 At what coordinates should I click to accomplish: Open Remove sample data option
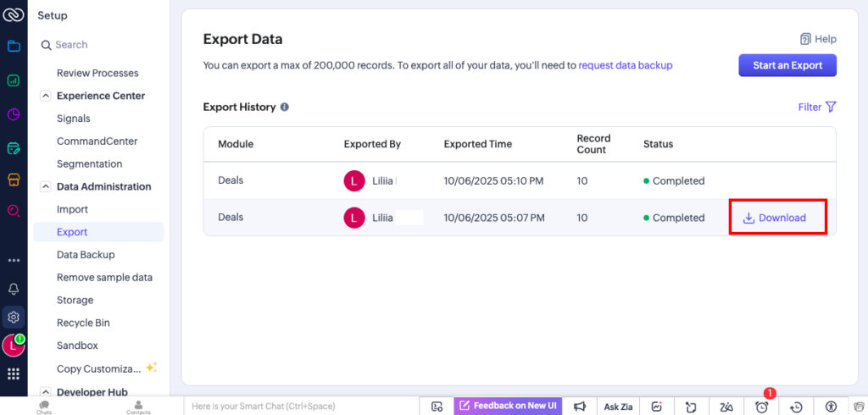click(104, 277)
